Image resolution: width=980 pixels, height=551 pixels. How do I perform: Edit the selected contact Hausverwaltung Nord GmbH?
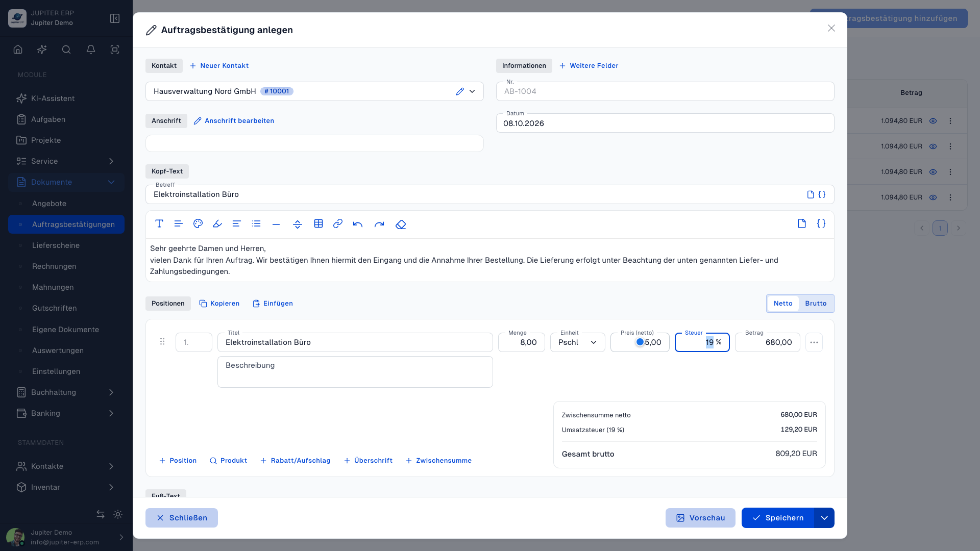pyautogui.click(x=460, y=91)
